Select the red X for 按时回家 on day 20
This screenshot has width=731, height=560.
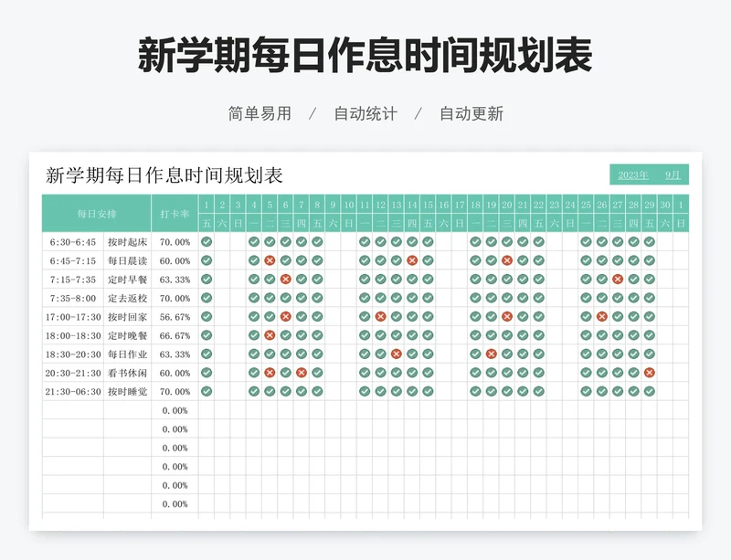pyautogui.click(x=507, y=317)
